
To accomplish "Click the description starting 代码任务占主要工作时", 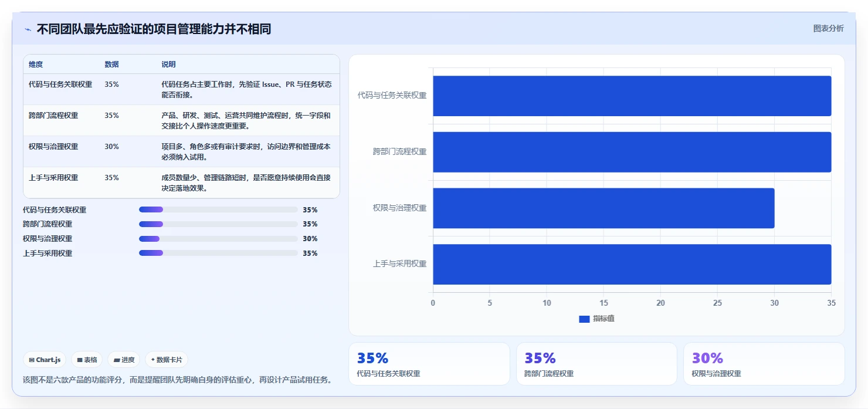I will pyautogui.click(x=246, y=89).
